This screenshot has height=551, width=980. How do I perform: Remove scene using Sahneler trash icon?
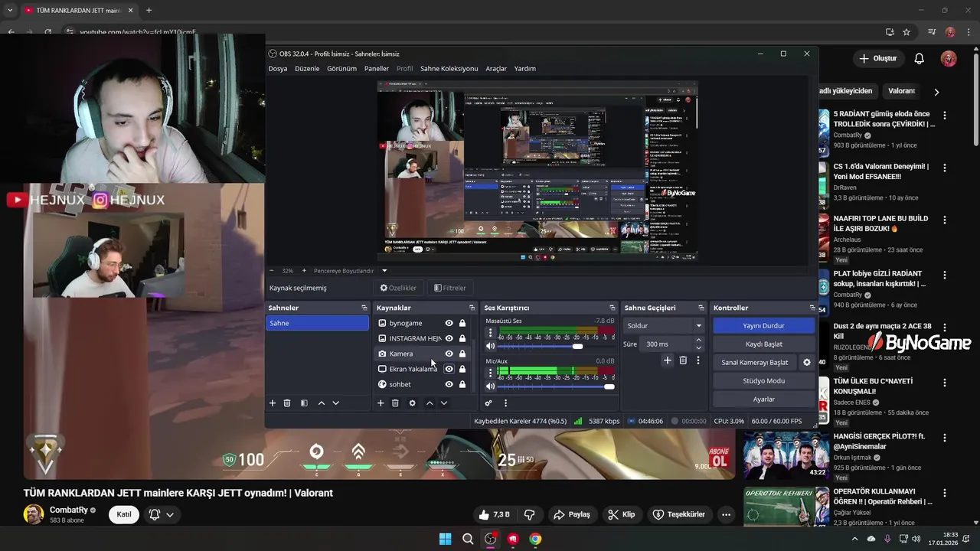(287, 403)
